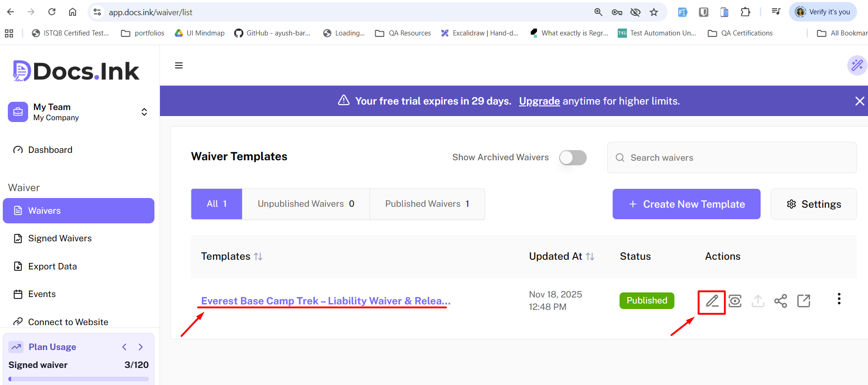
Task: Expand the My Team switcher
Action: click(144, 112)
